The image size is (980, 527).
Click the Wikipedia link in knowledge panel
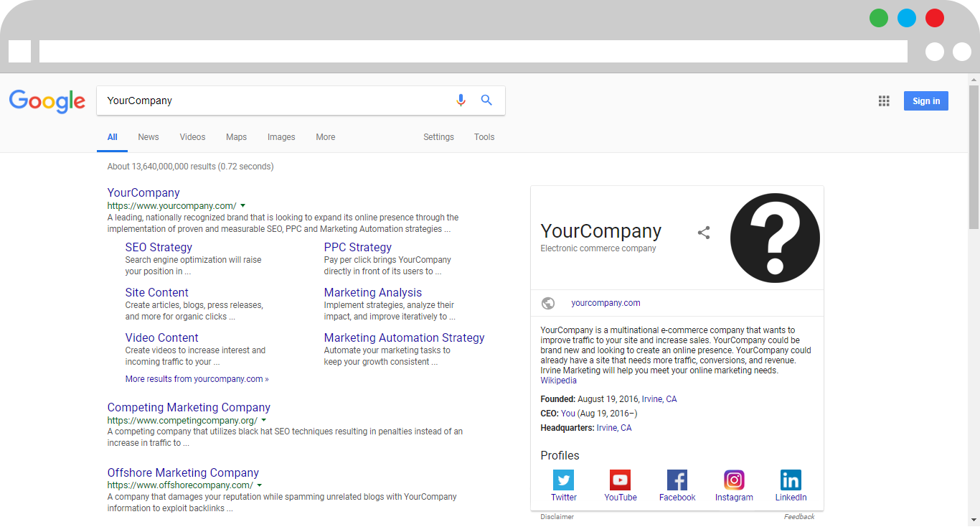pos(558,381)
